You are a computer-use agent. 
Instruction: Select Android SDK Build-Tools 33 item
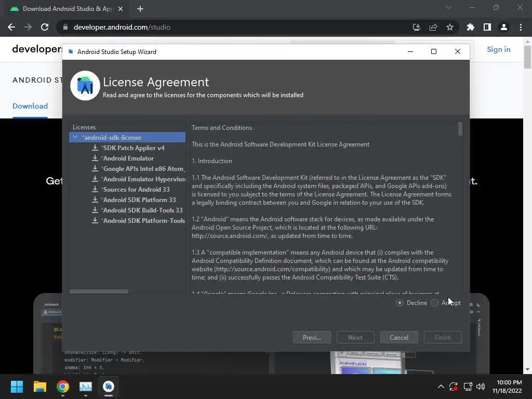(x=142, y=210)
